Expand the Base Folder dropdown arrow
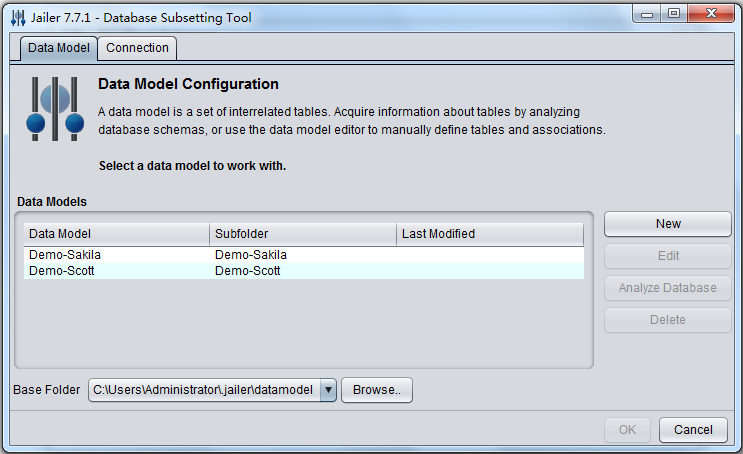 (x=328, y=390)
